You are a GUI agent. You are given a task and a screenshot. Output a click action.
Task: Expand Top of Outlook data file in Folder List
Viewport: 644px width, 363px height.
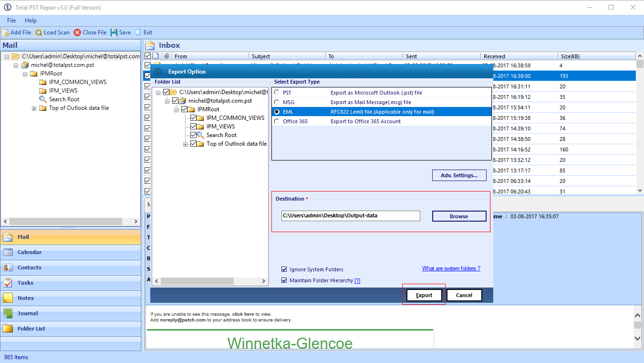(185, 144)
